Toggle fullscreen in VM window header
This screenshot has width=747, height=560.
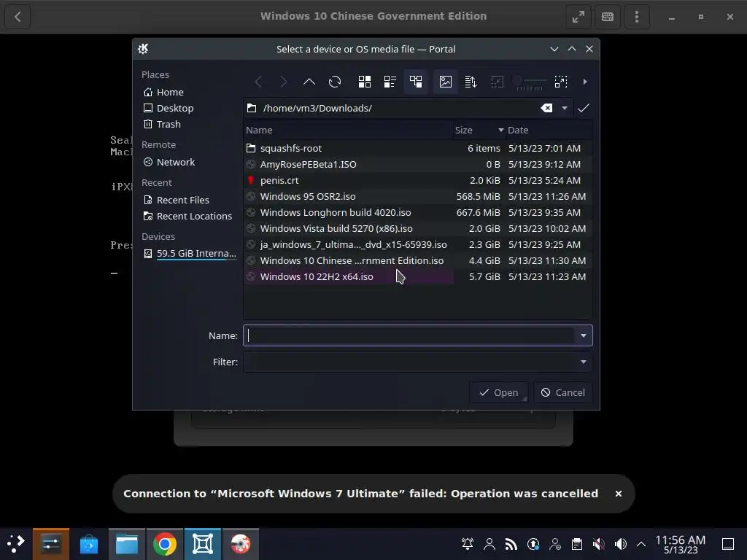tap(578, 17)
